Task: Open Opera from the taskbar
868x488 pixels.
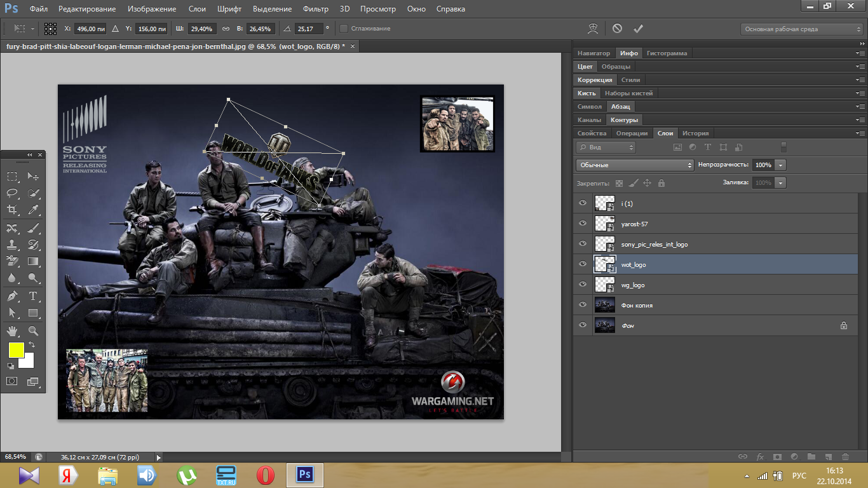Action: (266, 475)
